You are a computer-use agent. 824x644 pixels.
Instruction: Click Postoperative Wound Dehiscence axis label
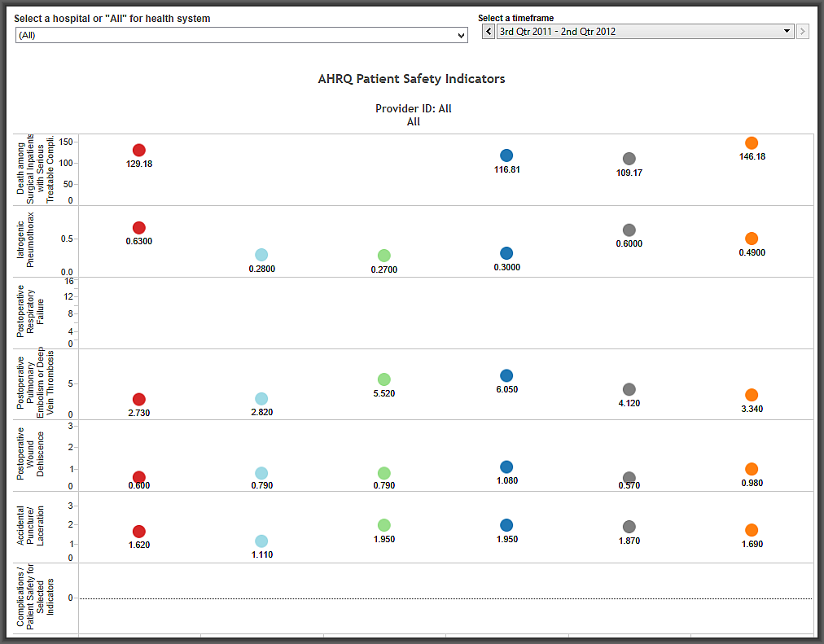coord(30,453)
